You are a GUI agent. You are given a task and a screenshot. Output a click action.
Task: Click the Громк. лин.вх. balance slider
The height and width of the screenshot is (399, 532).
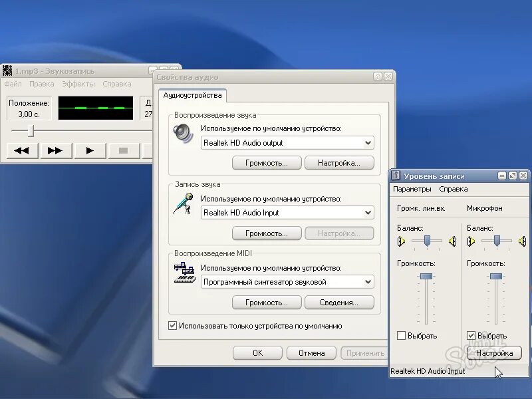427,241
